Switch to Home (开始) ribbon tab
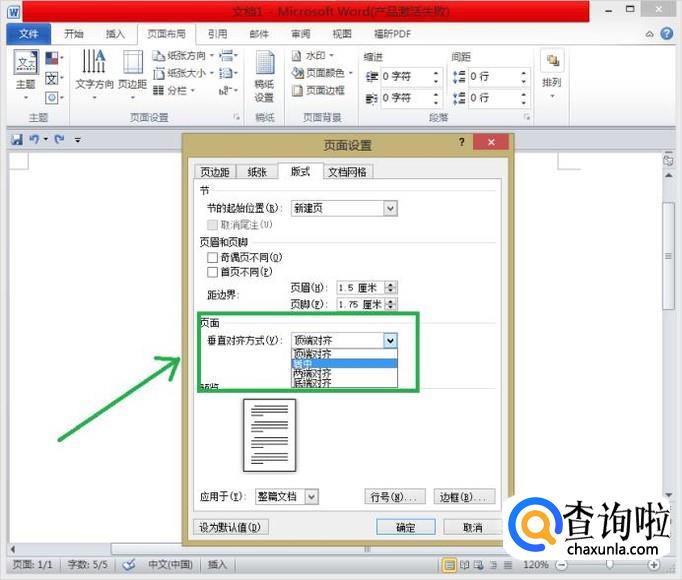 (x=74, y=34)
